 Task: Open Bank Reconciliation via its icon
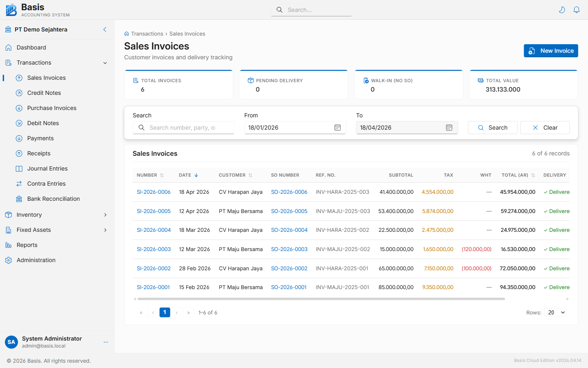[19, 199]
